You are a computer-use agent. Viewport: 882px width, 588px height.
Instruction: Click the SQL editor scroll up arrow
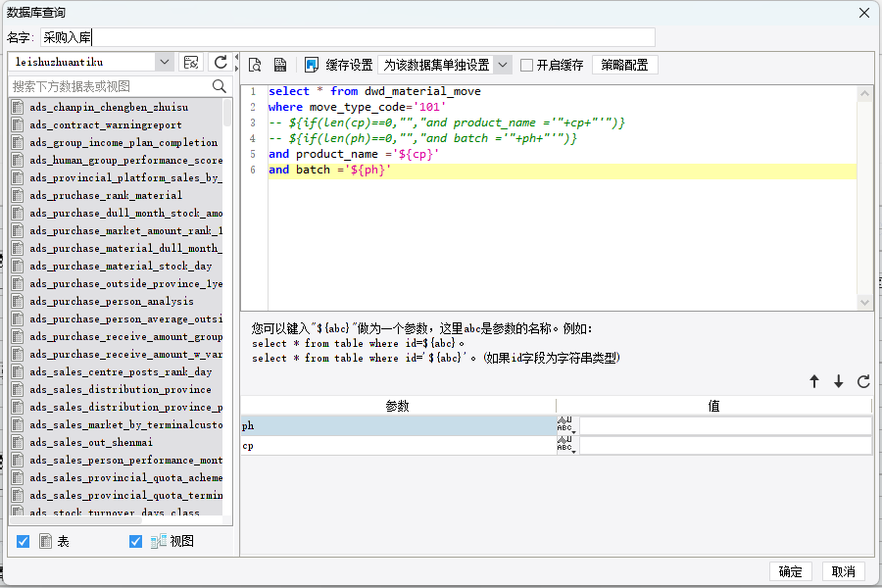864,93
